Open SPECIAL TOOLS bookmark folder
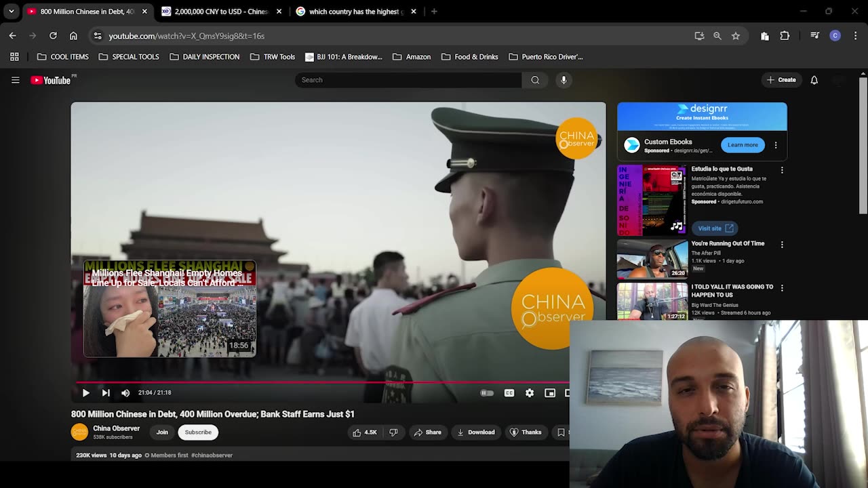Viewport: 868px width, 488px height. [x=129, y=57]
